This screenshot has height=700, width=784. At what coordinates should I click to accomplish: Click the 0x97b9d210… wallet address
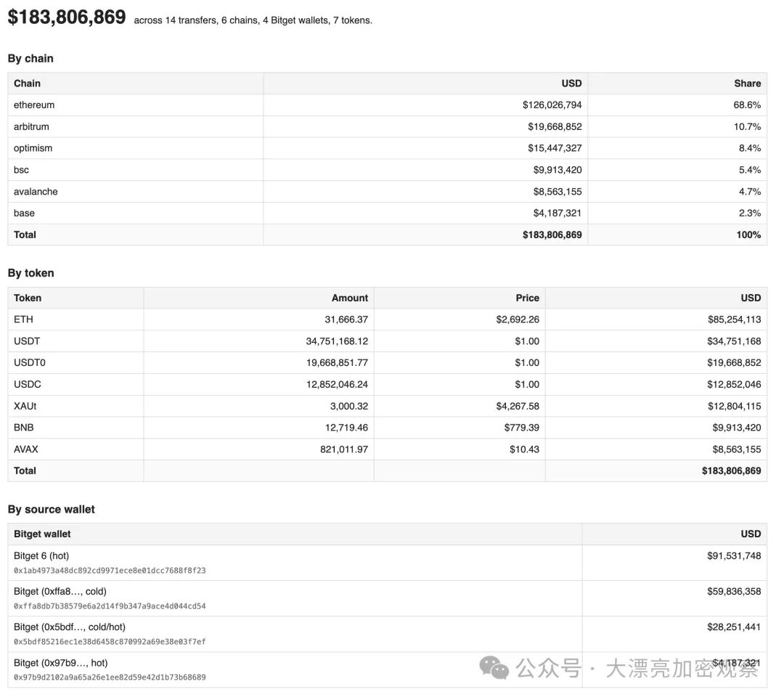pyautogui.click(x=110, y=677)
